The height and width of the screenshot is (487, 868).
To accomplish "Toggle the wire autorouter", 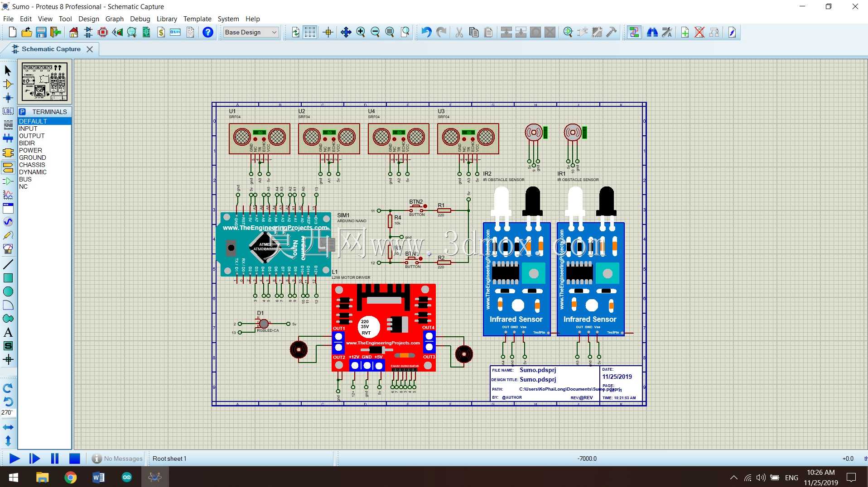I will pyautogui.click(x=634, y=32).
